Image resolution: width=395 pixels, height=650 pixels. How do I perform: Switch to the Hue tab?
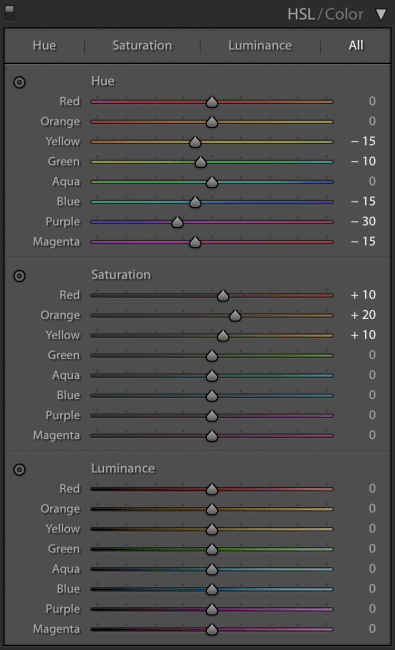click(x=44, y=45)
